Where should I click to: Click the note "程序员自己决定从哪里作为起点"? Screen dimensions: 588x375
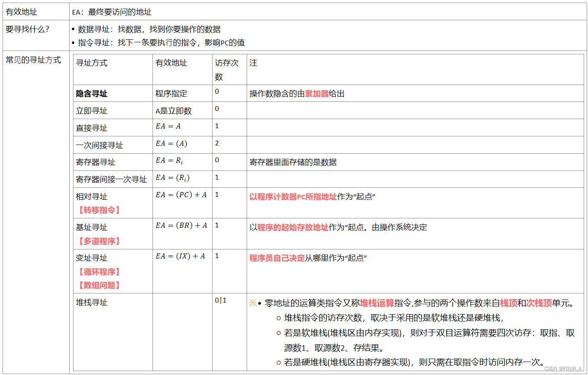click(x=308, y=258)
